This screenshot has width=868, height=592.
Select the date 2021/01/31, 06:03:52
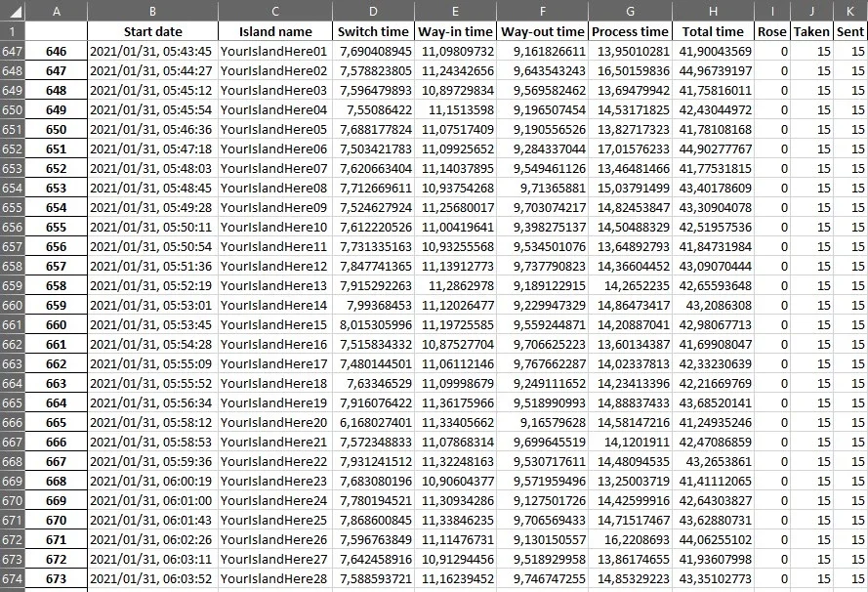pos(152,578)
